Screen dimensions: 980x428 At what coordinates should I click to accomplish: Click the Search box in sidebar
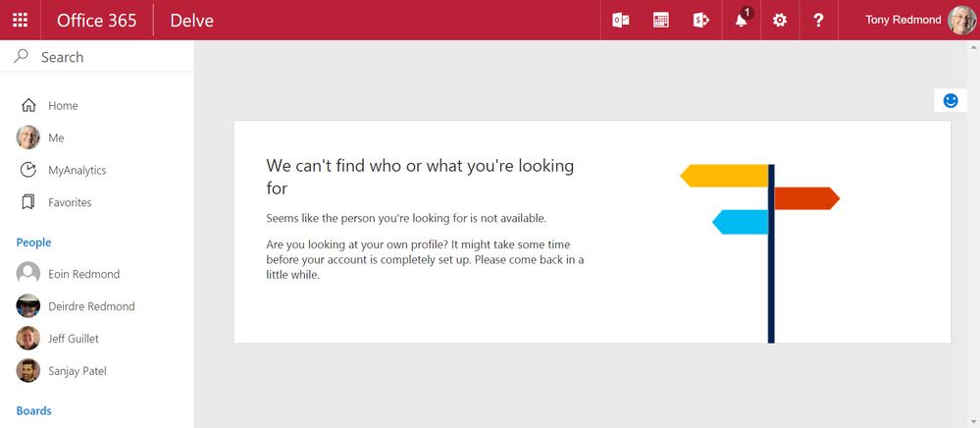pos(97,57)
